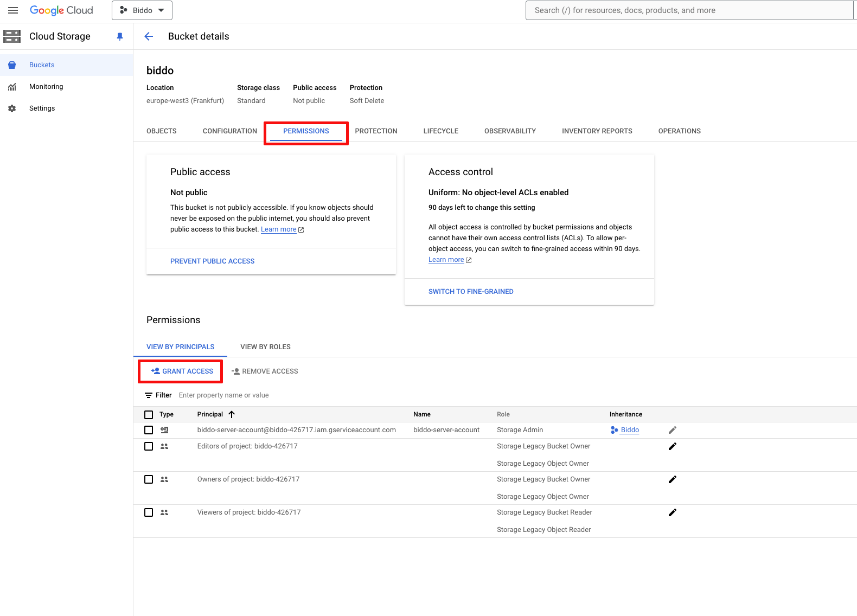Select the Permissions tab
Viewport: 857px width, 616px height.
click(306, 131)
